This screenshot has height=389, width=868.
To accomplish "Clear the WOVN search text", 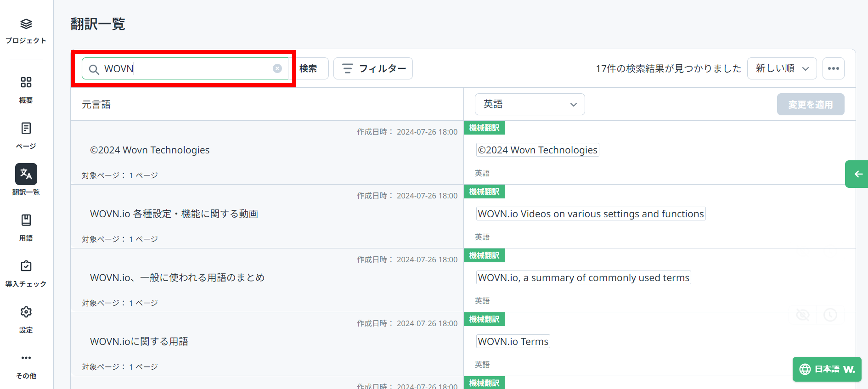I will [277, 68].
